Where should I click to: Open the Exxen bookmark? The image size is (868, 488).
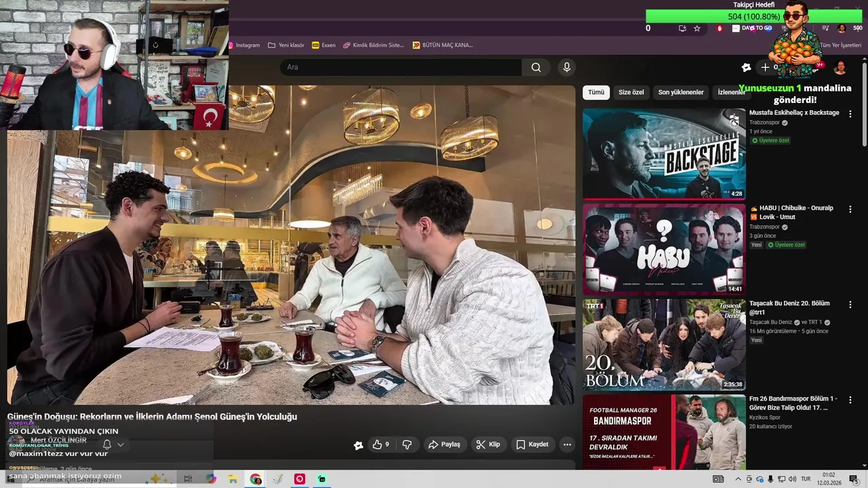(x=323, y=45)
